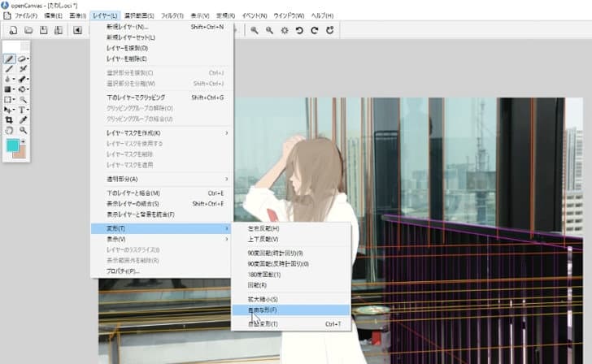Viewport: 592px width, 364px height.
Task: Select the Eyedropper tool
Action: (x=23, y=120)
